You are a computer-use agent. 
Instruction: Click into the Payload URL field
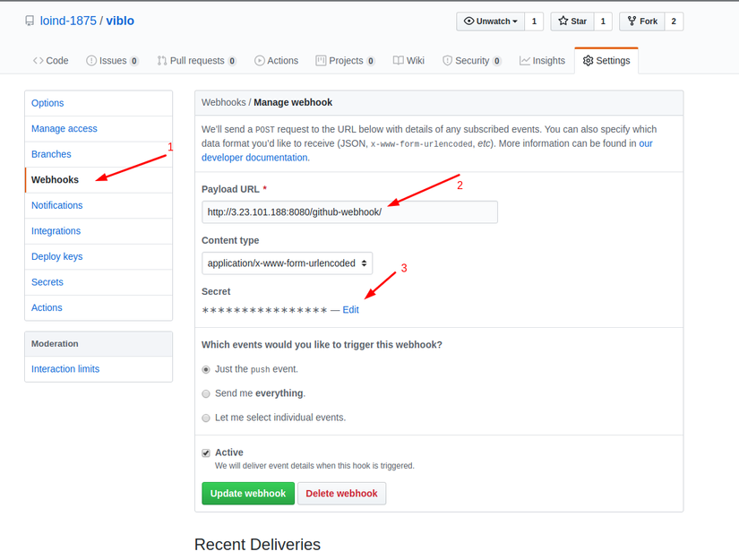349,212
